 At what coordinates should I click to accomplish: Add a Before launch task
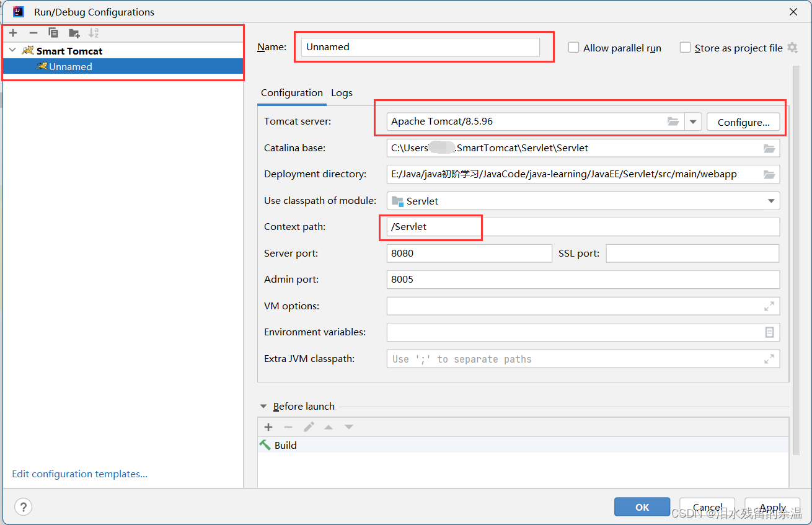[x=268, y=427]
